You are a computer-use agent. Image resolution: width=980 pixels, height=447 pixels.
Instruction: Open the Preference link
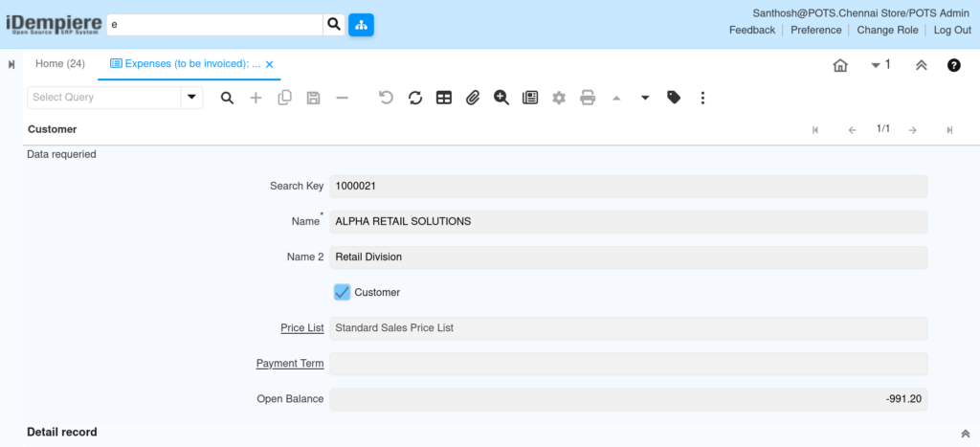point(815,30)
